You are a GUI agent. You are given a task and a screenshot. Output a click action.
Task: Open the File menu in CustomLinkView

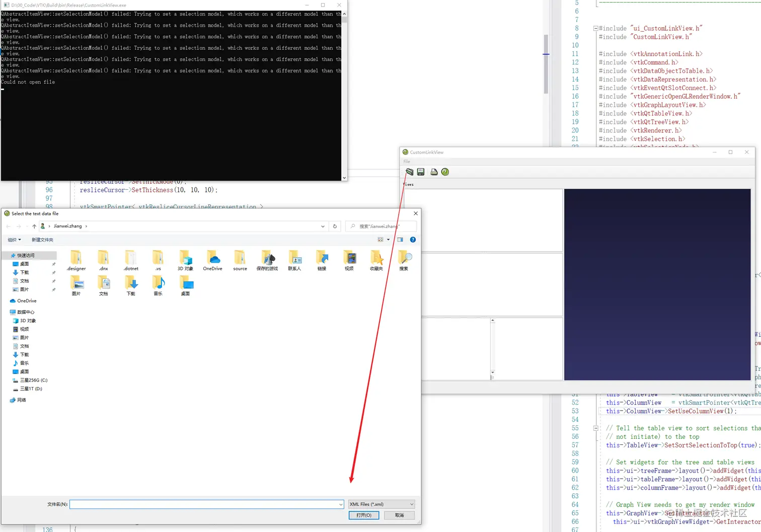click(407, 162)
